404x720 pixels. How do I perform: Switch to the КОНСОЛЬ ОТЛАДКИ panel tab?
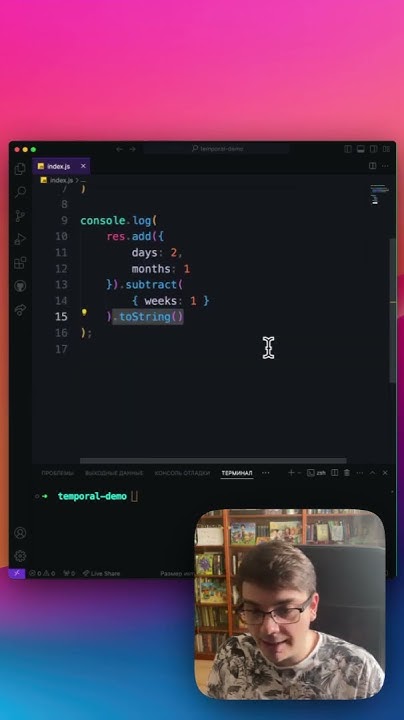tap(182, 473)
